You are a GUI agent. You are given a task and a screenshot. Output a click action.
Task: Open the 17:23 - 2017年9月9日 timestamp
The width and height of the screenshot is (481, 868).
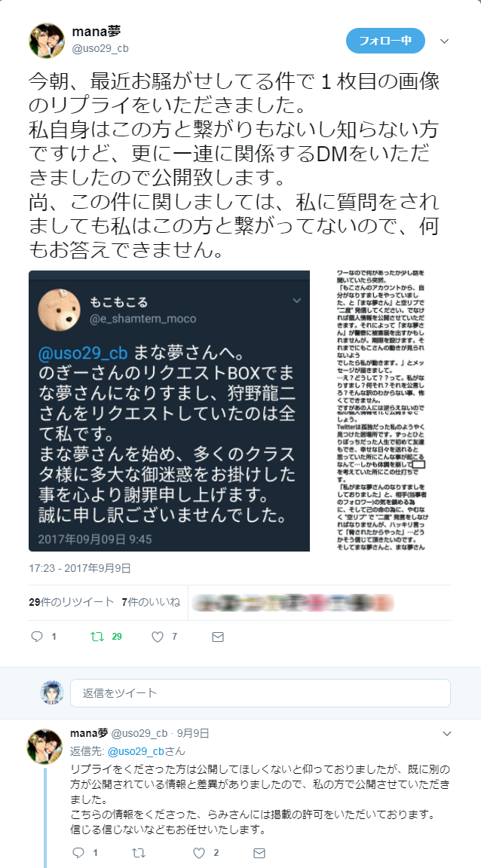coord(80,568)
